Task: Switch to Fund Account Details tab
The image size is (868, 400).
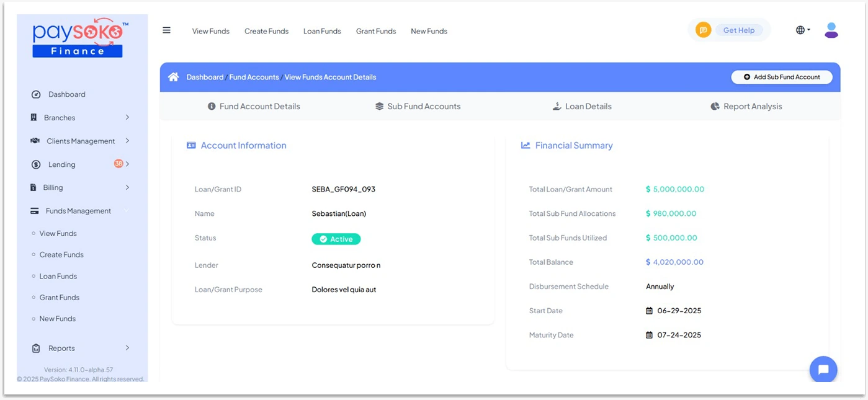Action: [254, 106]
